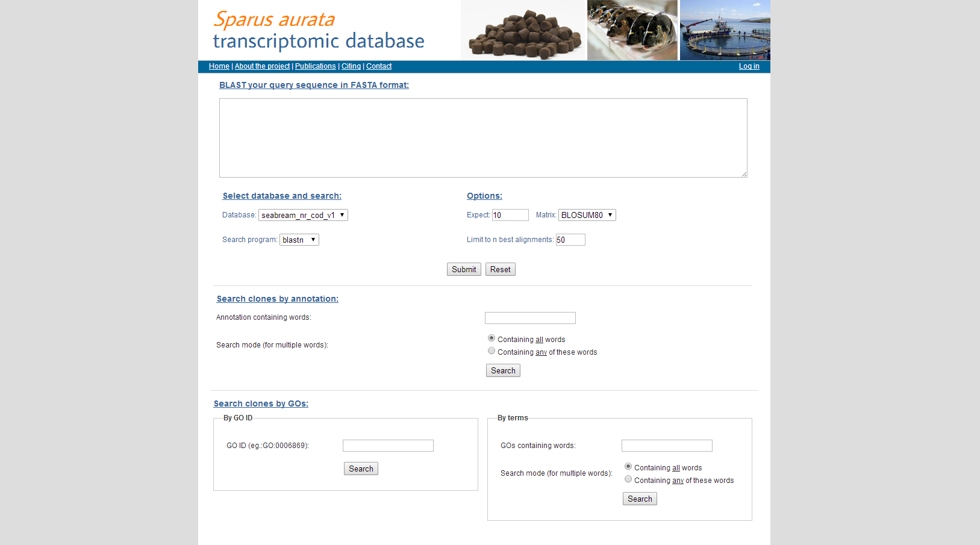Go to Publications page

coord(315,66)
